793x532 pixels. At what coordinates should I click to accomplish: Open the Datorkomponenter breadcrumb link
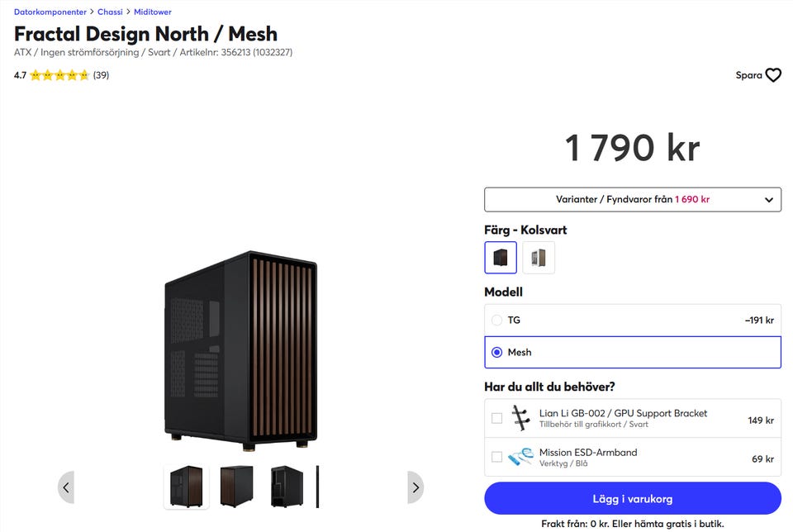point(50,12)
